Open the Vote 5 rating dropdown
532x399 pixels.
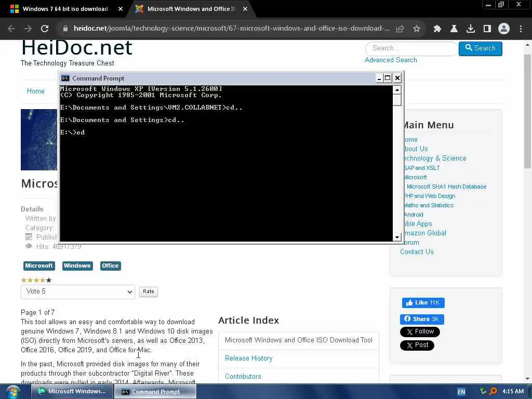[78, 292]
